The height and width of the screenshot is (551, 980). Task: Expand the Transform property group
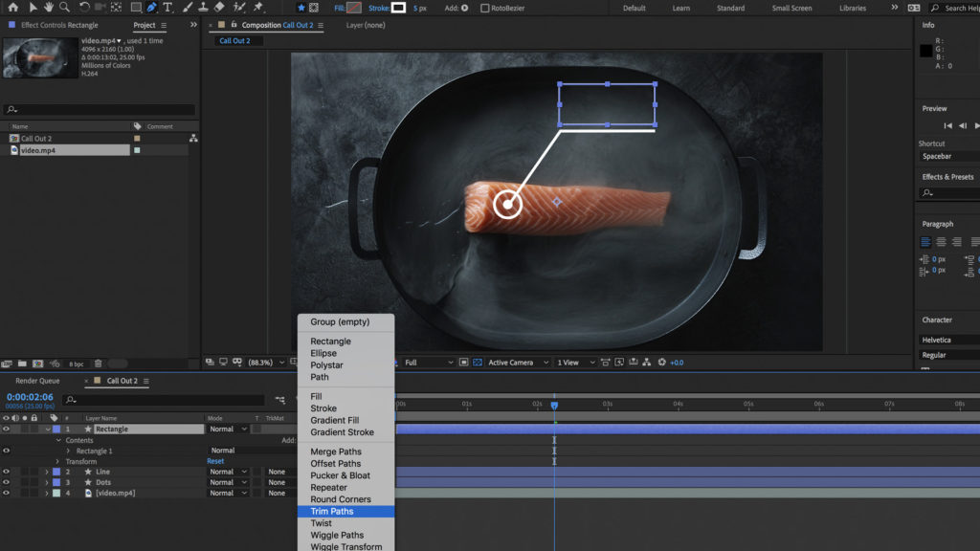[57, 461]
